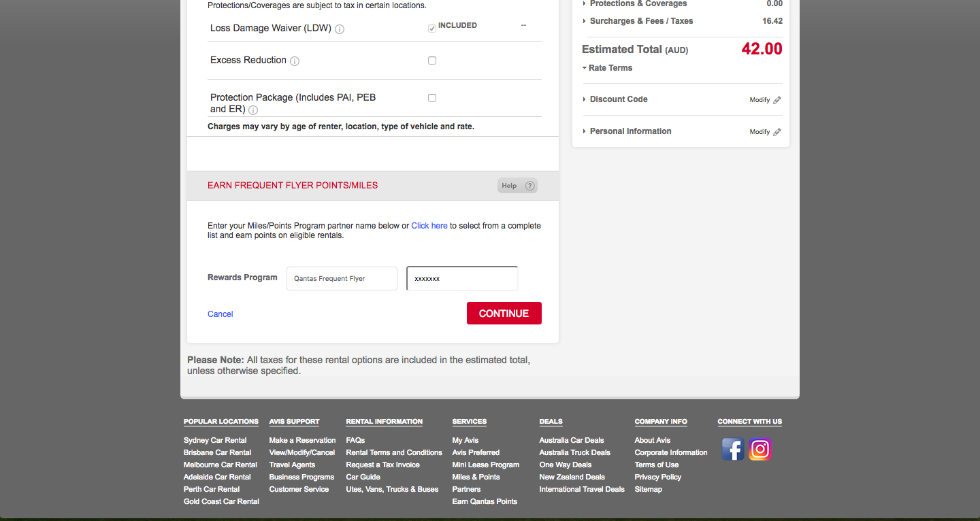The width and height of the screenshot is (980, 521).
Task: Open Sitemap footer link
Action: coord(649,489)
